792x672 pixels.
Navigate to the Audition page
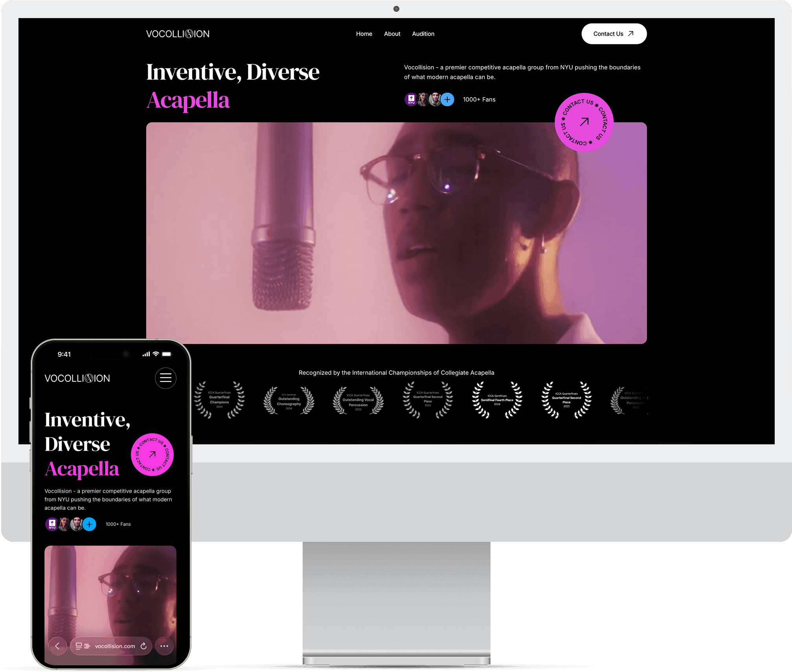[x=423, y=34]
